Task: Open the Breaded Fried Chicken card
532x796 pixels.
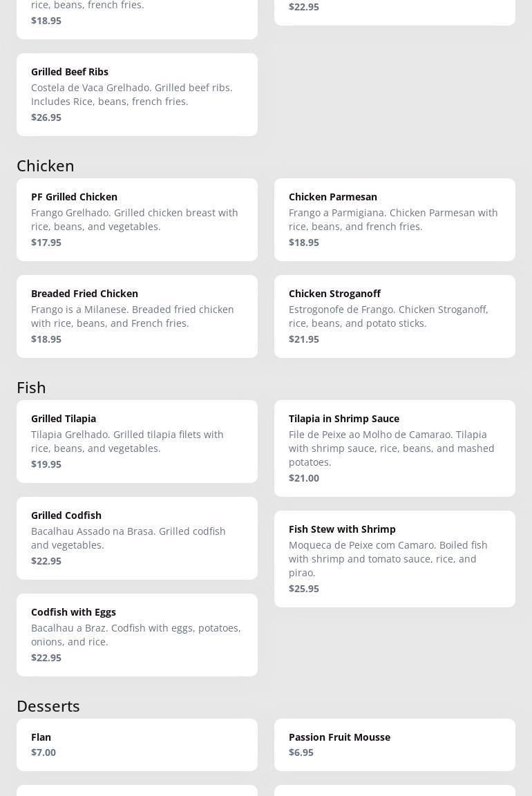Action: (x=137, y=316)
